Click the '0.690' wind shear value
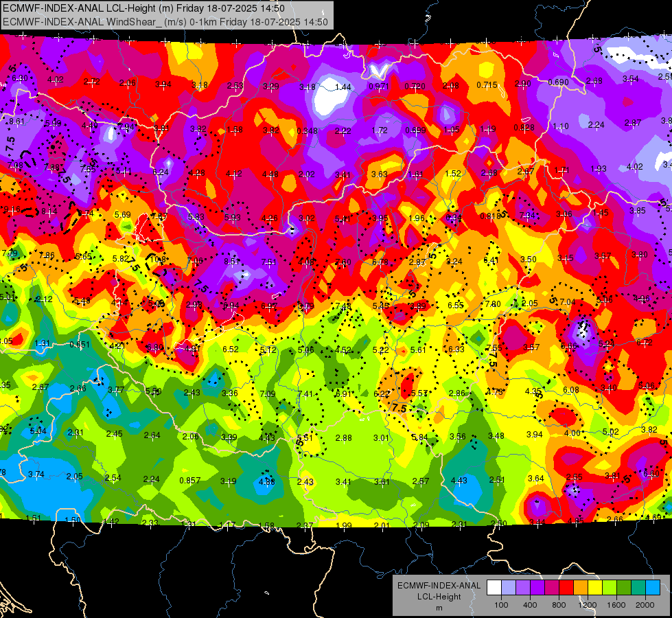 (559, 82)
